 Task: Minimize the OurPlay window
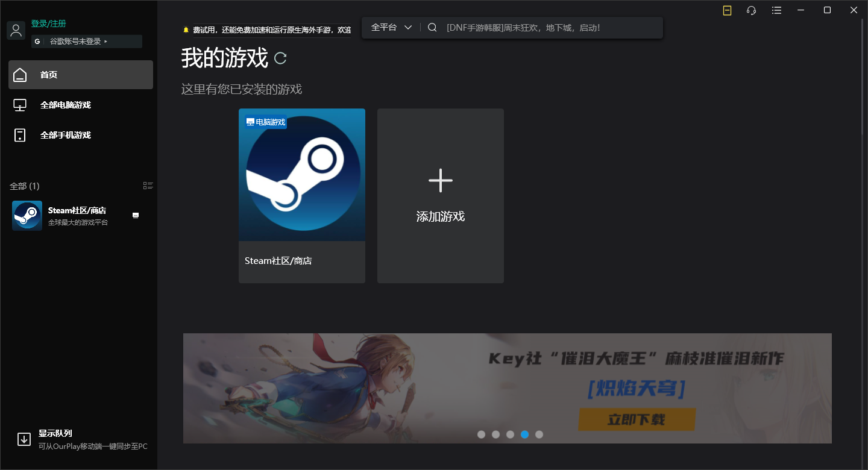click(x=801, y=10)
